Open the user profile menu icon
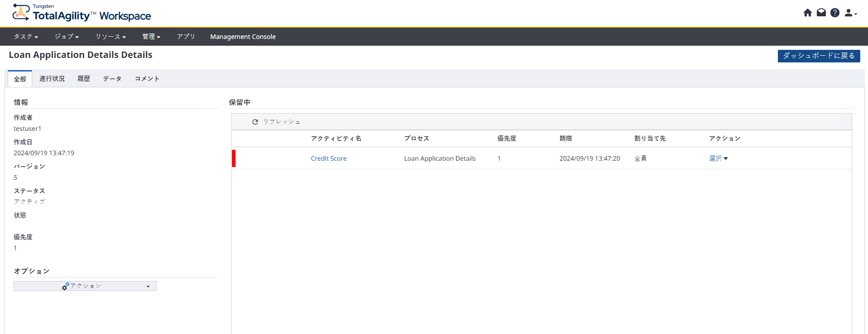 coord(850,13)
